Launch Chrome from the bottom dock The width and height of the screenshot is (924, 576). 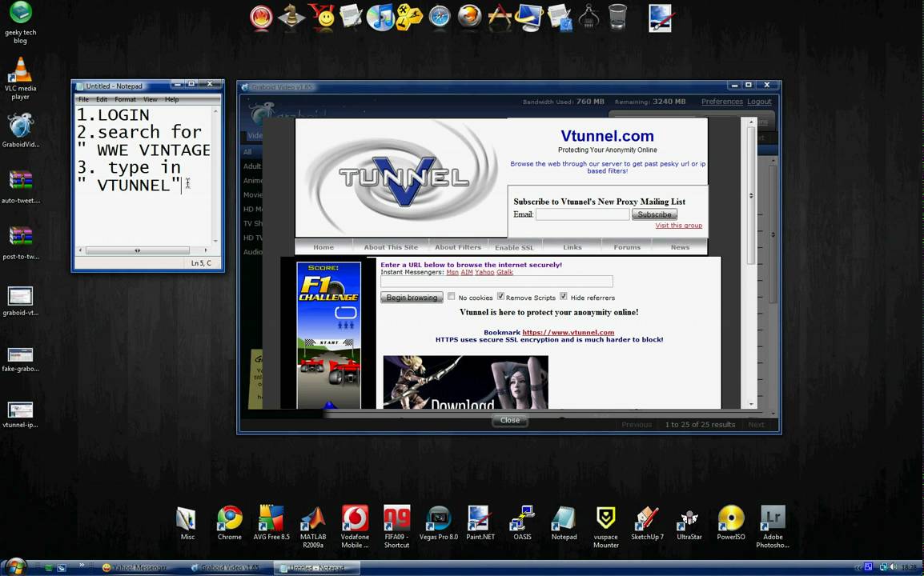tap(229, 523)
